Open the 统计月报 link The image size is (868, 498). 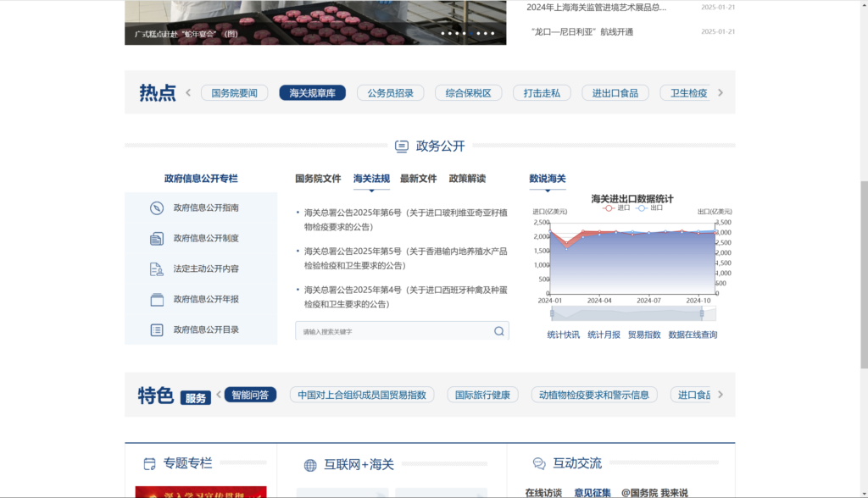click(604, 335)
